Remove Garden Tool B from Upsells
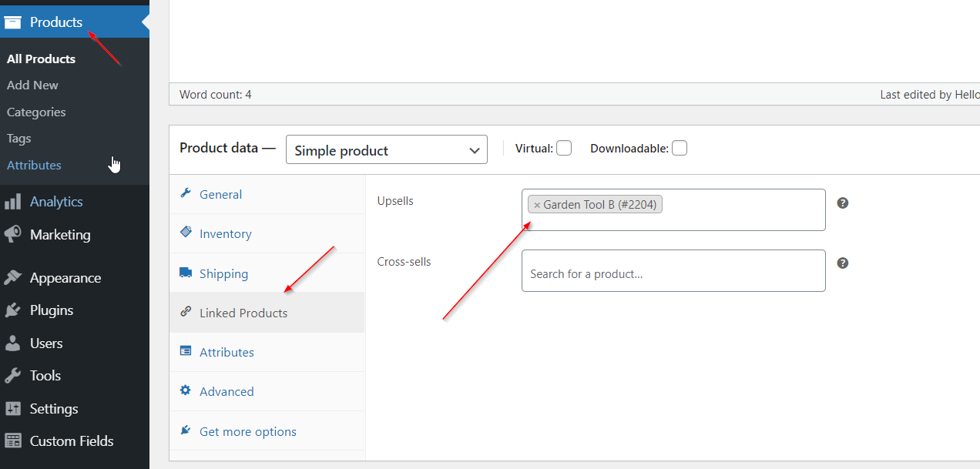The width and height of the screenshot is (980, 469). click(537, 206)
